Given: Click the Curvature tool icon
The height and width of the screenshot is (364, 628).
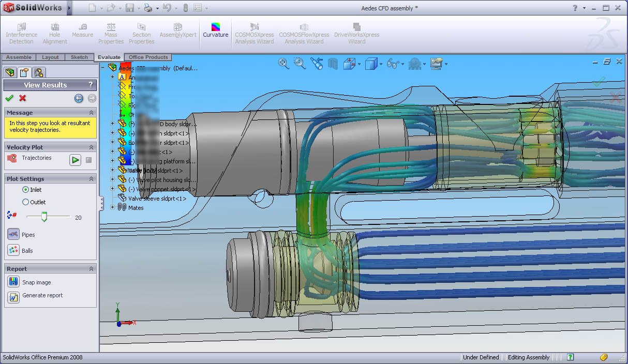Looking at the screenshot, I should click(x=216, y=26).
